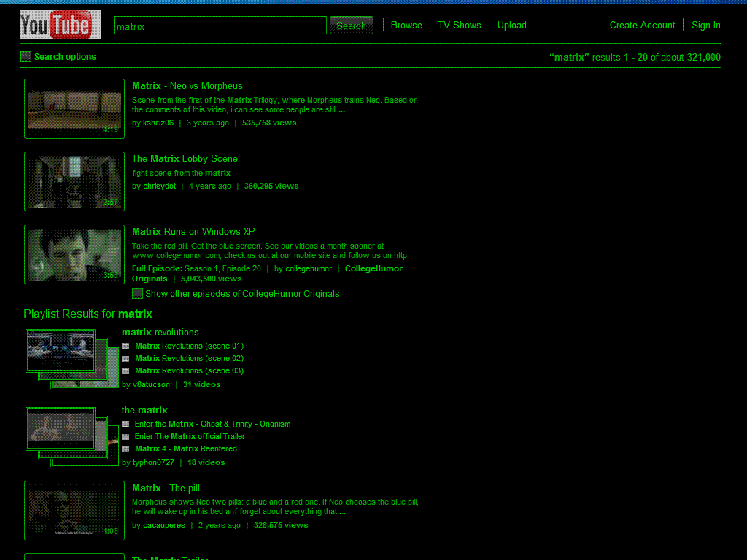This screenshot has height=560, width=747.
Task: Open Matrix - The pill thumbnail
Action: coord(74,510)
